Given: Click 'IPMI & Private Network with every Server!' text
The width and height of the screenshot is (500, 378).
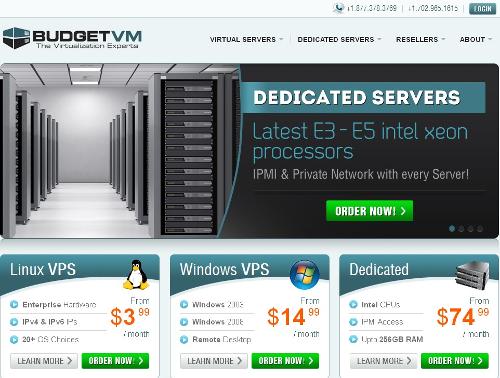Looking at the screenshot, I should click(361, 174).
